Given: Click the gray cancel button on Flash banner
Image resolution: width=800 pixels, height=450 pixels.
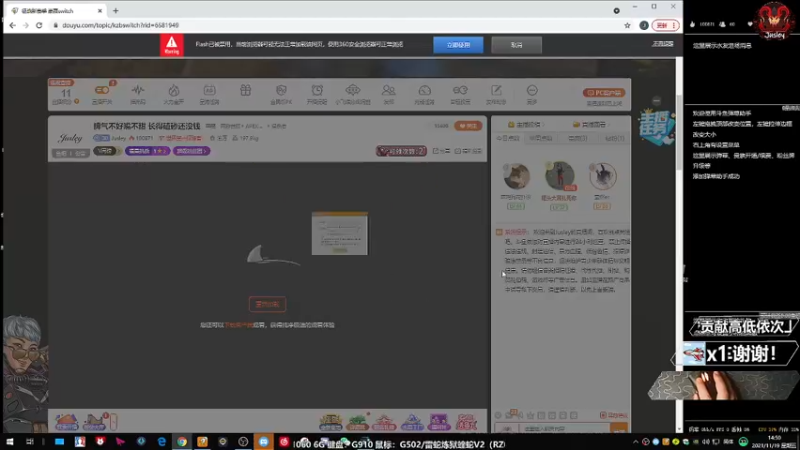Looking at the screenshot, I should 516,45.
